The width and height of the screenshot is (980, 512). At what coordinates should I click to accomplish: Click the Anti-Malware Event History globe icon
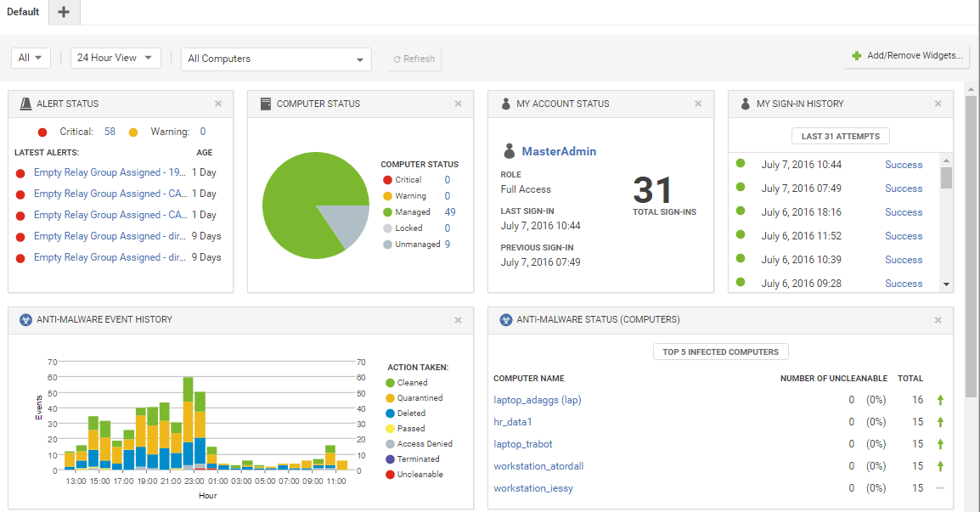25,320
